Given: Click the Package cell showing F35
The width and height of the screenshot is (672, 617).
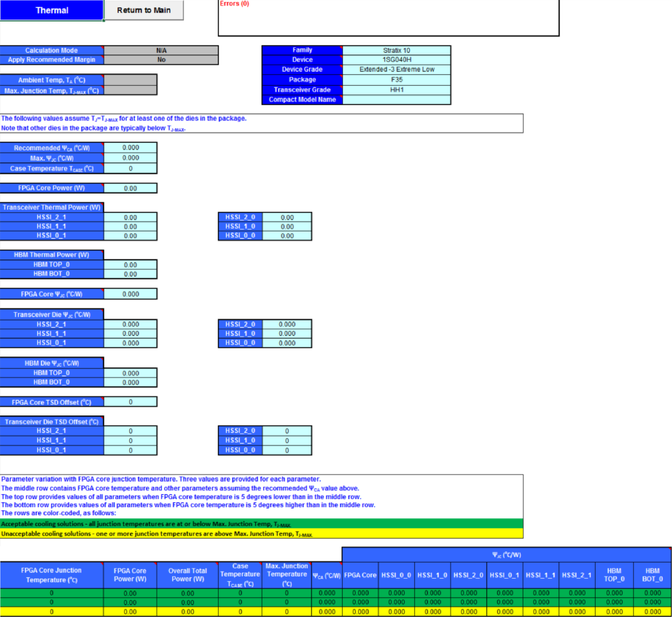Looking at the screenshot, I should [396, 79].
